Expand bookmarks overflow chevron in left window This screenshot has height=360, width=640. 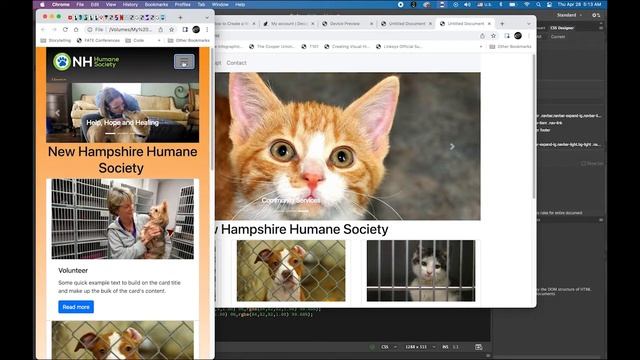click(159, 40)
